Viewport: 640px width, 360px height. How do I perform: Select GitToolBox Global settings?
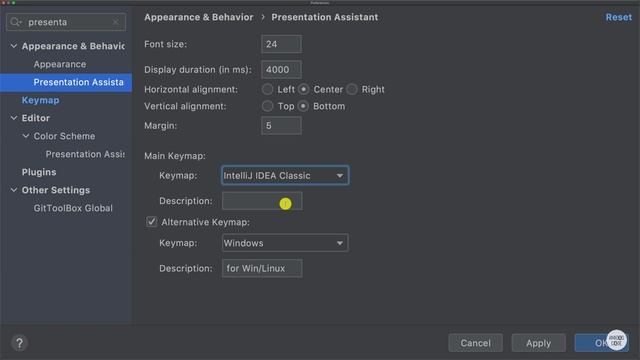73,208
